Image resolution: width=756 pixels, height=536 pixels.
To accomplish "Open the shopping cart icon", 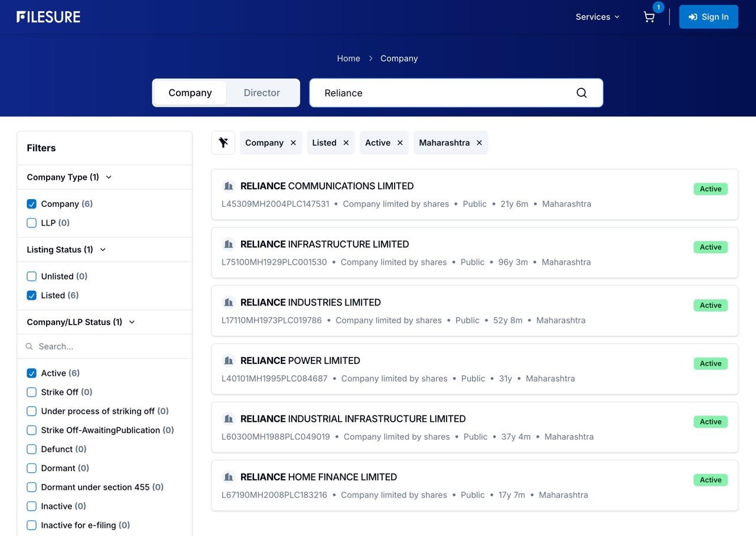I will click(649, 17).
